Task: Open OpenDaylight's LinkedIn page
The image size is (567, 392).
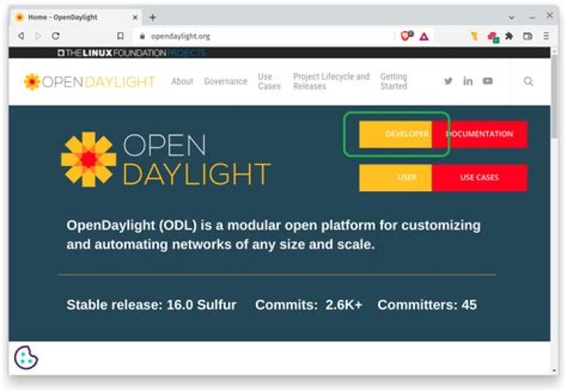Action: (468, 81)
